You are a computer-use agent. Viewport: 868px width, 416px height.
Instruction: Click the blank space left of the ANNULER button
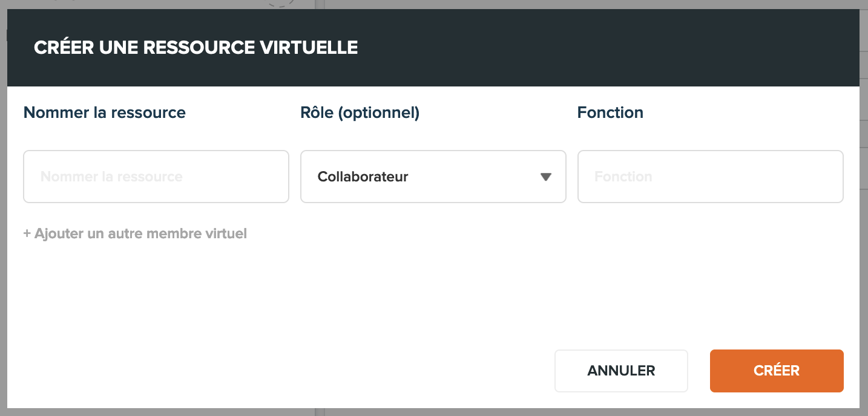278,371
